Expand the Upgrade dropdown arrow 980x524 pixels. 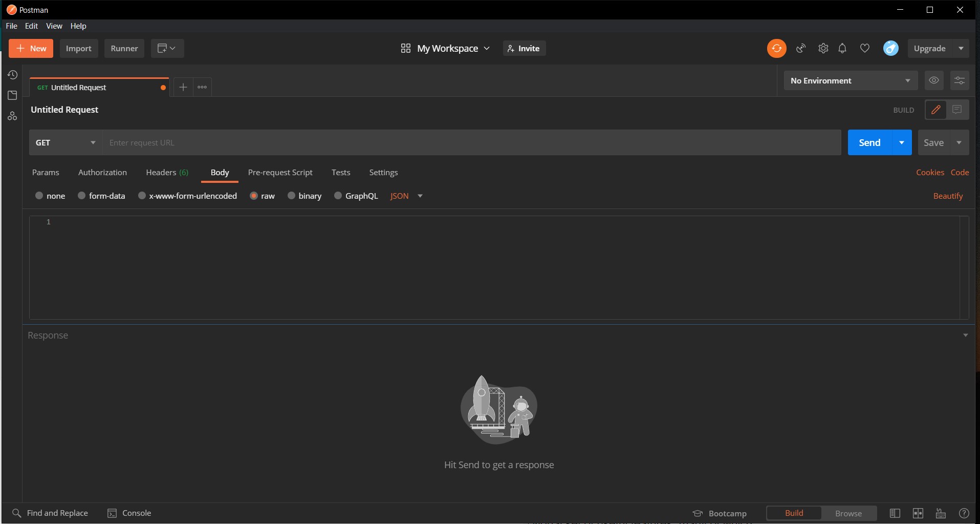pos(961,48)
